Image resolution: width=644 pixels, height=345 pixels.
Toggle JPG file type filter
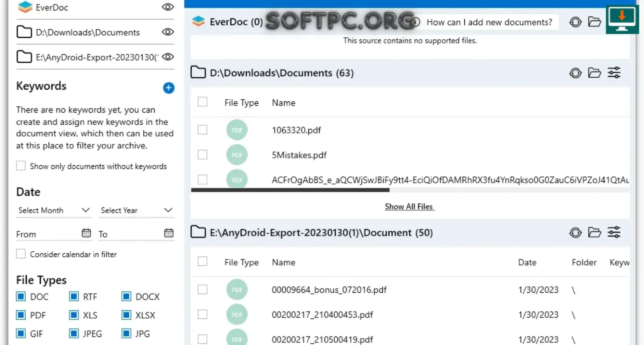[126, 333]
